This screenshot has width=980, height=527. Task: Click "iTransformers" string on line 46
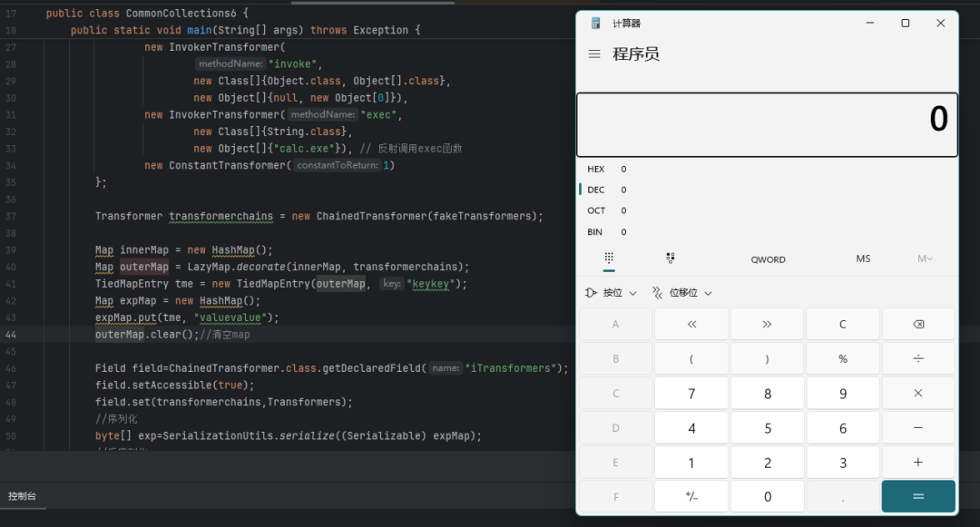click(511, 368)
